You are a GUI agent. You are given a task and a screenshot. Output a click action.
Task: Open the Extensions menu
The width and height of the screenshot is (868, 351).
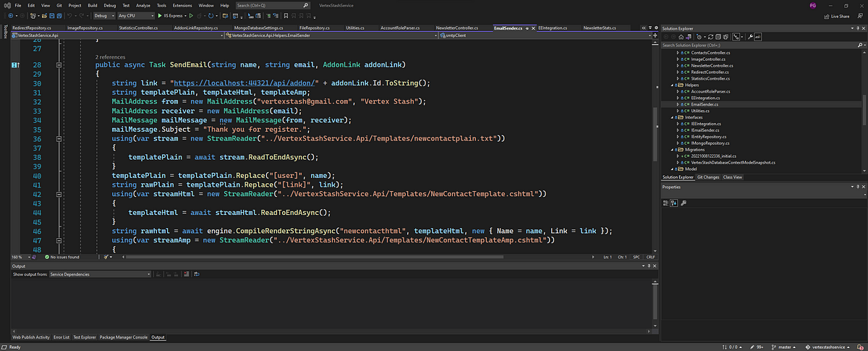(182, 5)
